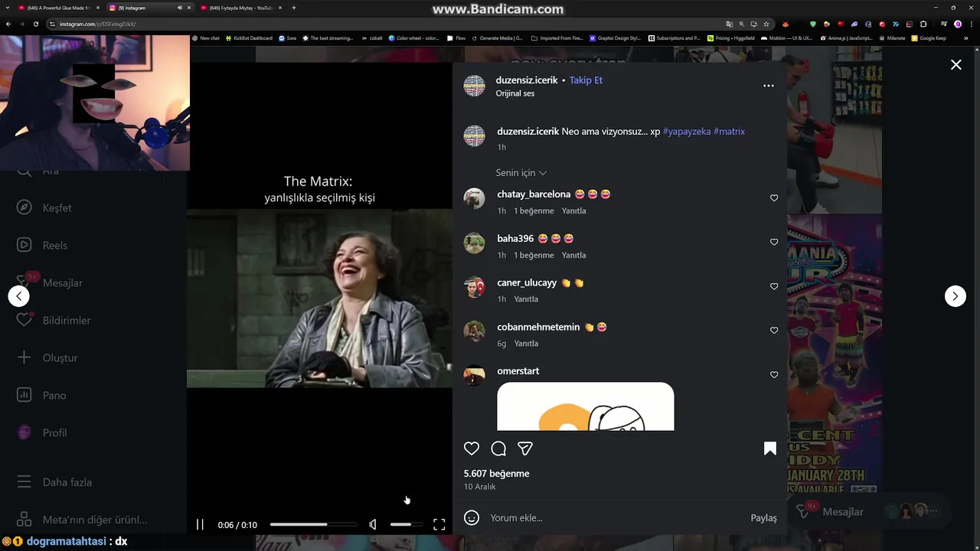The image size is (980, 551).
Task: Adjust the video volume slider
Action: pyautogui.click(x=406, y=524)
